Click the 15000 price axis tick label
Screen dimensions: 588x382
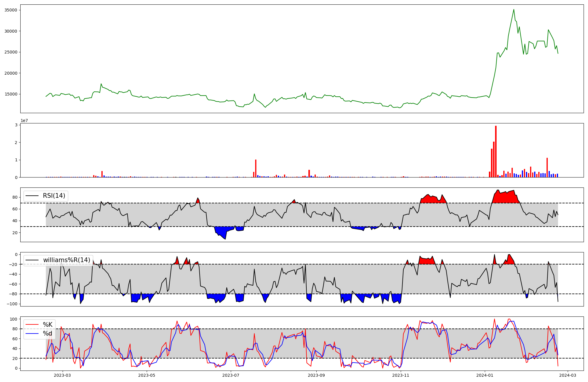point(11,94)
